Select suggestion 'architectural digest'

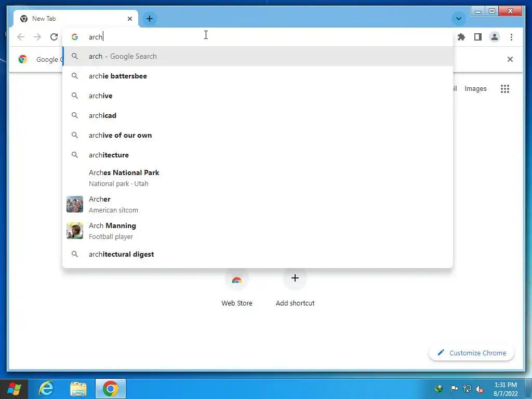click(x=258, y=254)
